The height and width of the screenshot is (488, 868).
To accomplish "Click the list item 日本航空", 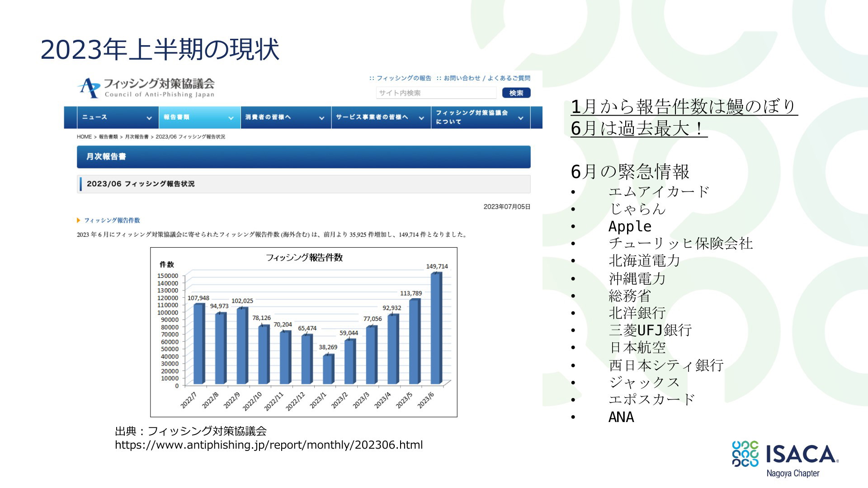I will (x=637, y=347).
